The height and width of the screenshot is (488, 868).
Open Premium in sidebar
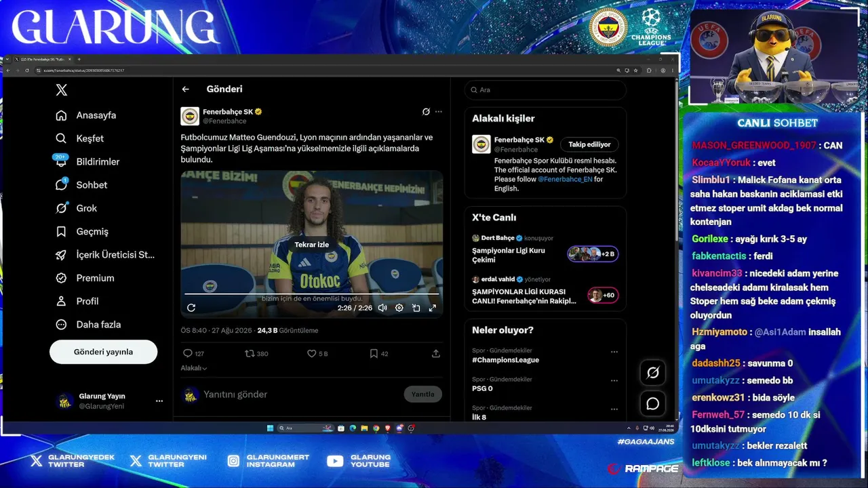pyautogui.click(x=85, y=278)
